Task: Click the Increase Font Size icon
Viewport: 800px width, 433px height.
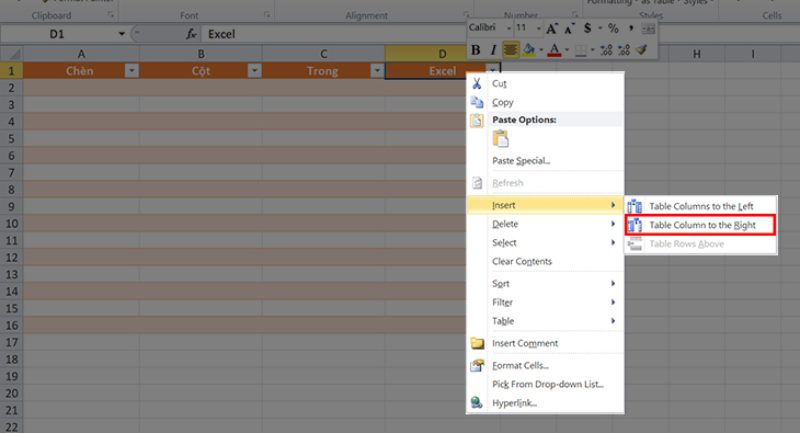Action: tap(551, 29)
